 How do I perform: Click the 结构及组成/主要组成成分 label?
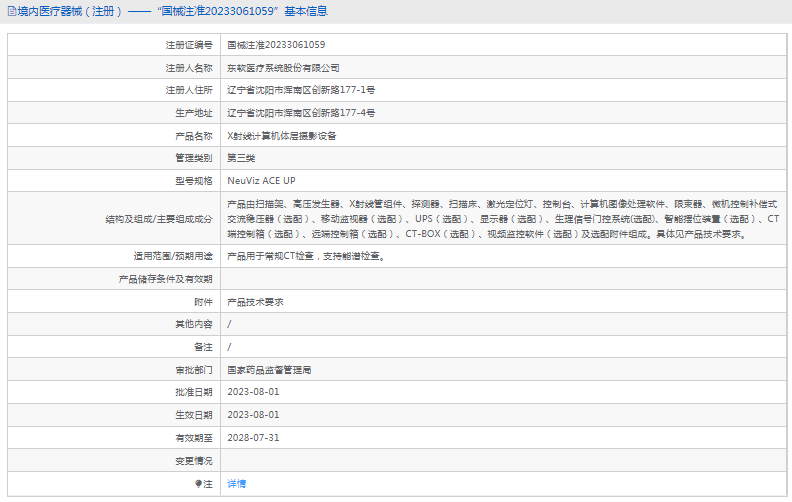point(159,219)
